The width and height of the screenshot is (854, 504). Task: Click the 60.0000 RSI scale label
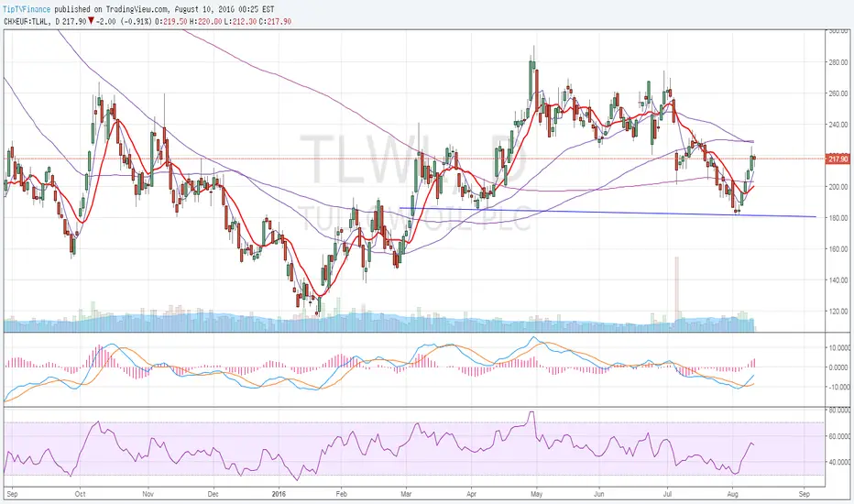click(838, 436)
